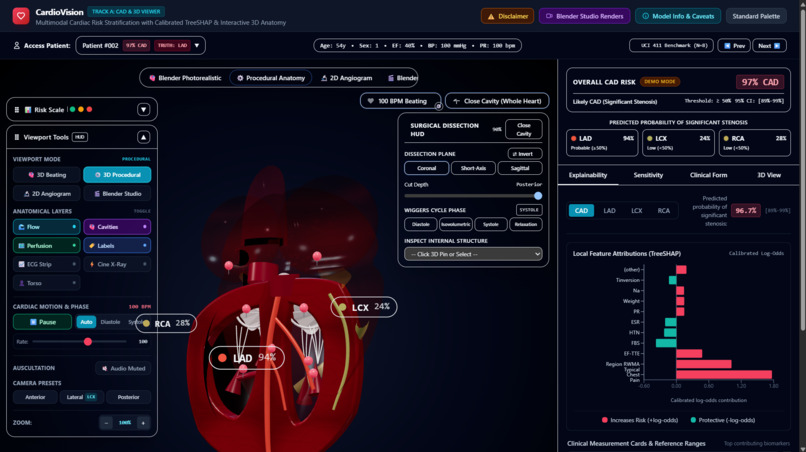
Task: Expand the Risk Scale panel chevron
Action: click(143, 110)
